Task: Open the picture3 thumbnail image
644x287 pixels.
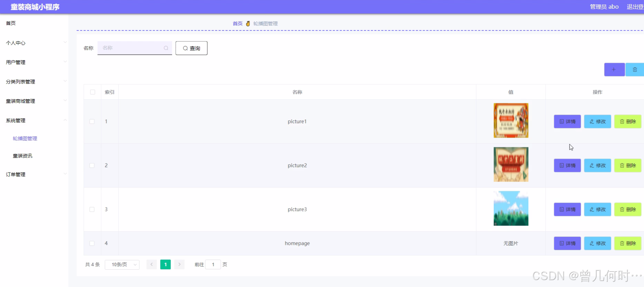Action: (x=511, y=208)
